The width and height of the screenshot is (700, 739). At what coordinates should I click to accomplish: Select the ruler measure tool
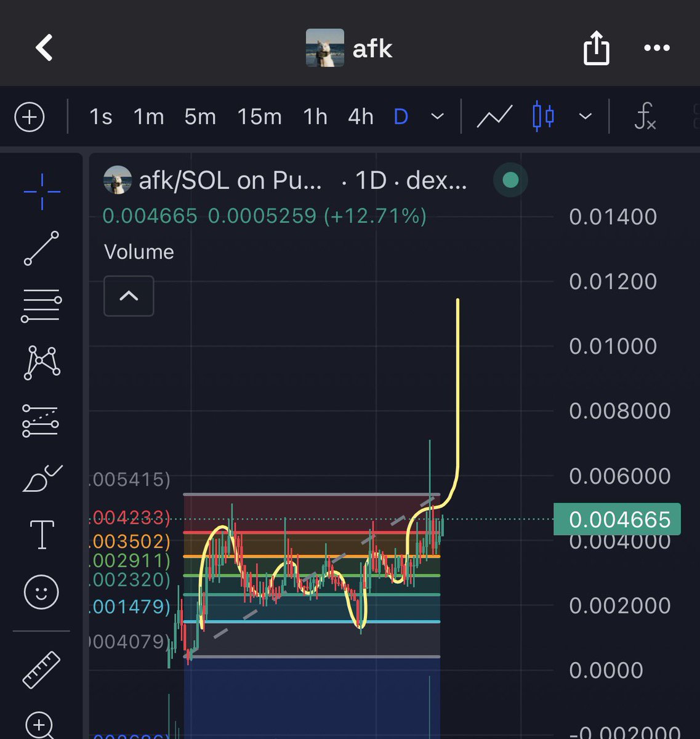point(41,669)
